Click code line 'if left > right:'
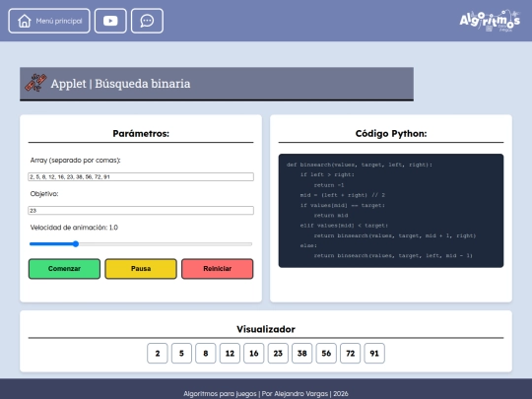 [327, 174]
